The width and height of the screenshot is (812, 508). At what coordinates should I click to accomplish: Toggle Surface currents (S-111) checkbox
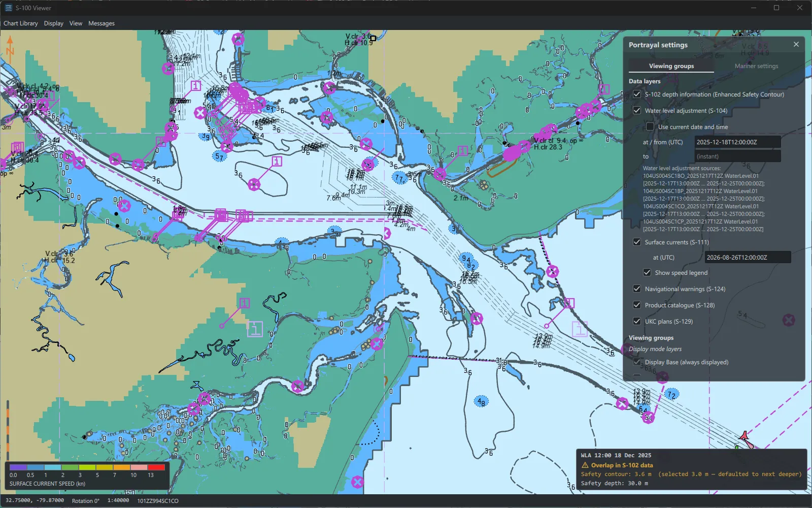(637, 242)
